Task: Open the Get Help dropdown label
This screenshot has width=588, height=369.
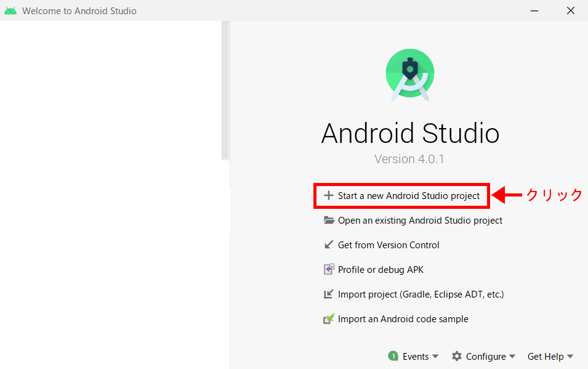Action: (x=546, y=357)
